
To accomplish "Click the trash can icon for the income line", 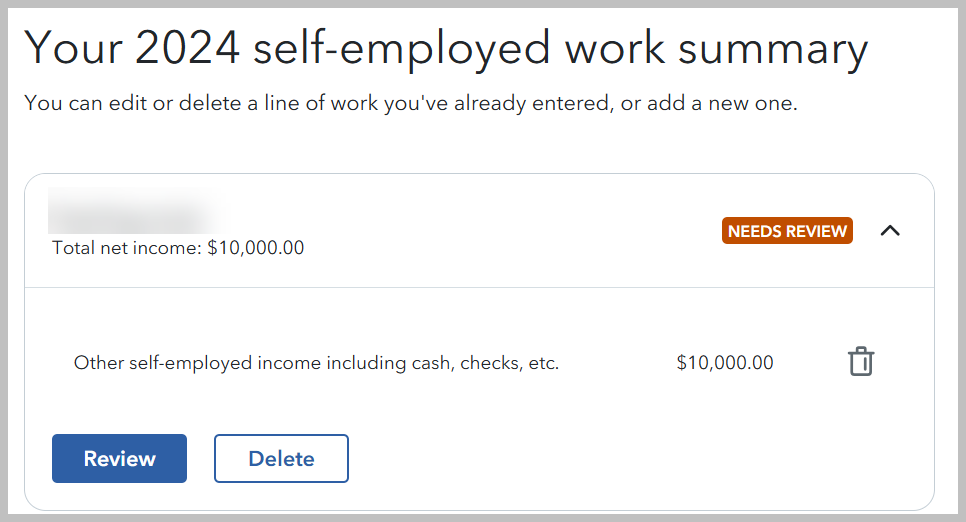I will pyautogui.click(x=861, y=362).
